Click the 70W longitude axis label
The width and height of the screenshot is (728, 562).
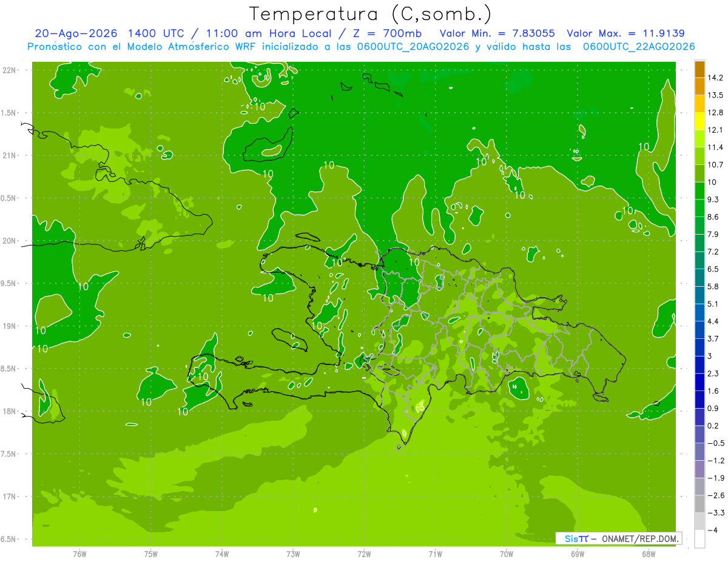coord(507,554)
